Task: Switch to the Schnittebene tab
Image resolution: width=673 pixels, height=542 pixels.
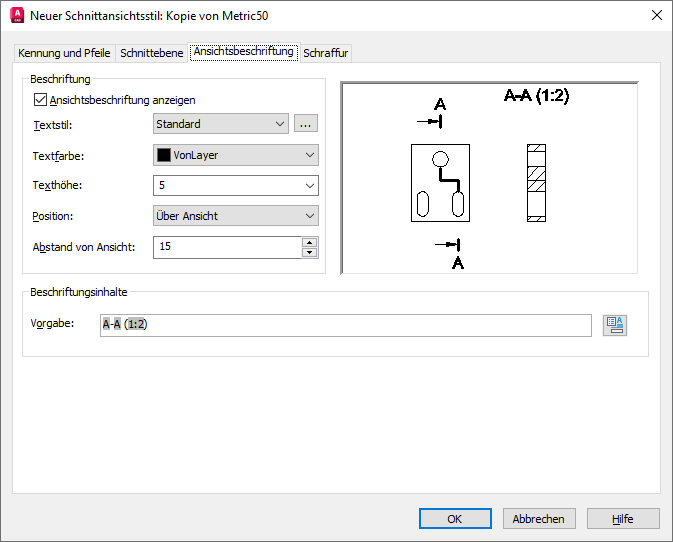Action: coord(152,53)
